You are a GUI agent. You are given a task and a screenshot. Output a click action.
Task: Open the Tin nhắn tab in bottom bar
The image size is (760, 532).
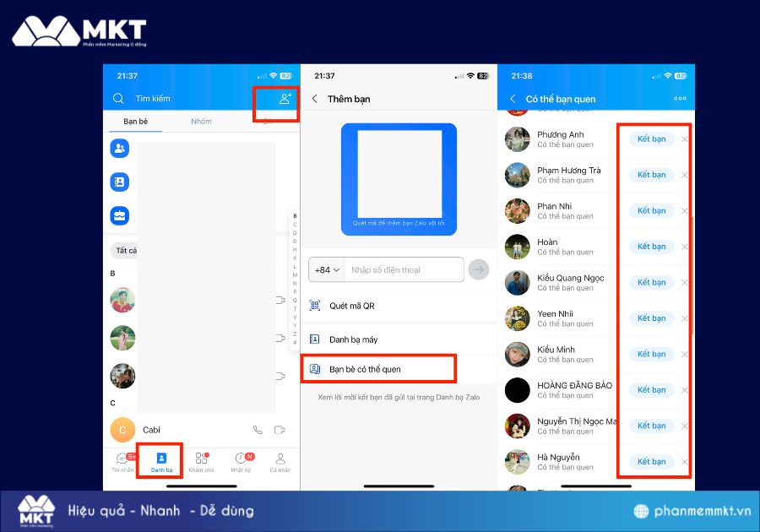[x=122, y=462]
